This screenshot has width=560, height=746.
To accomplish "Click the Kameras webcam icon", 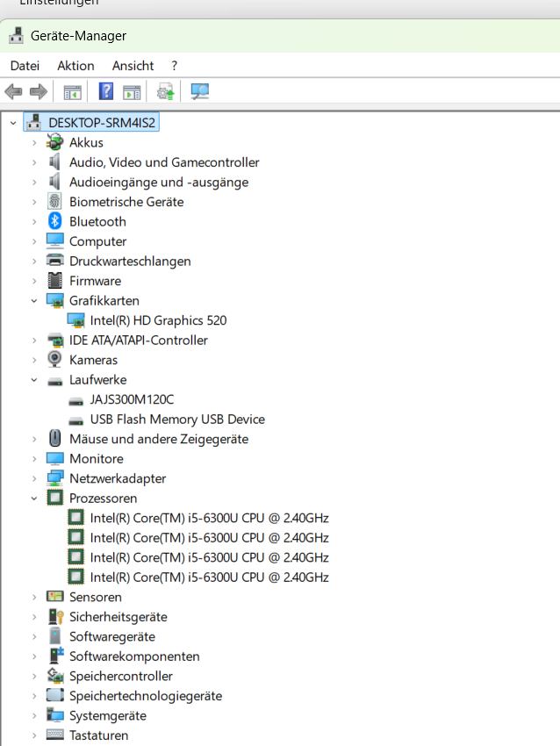I will coord(54,360).
